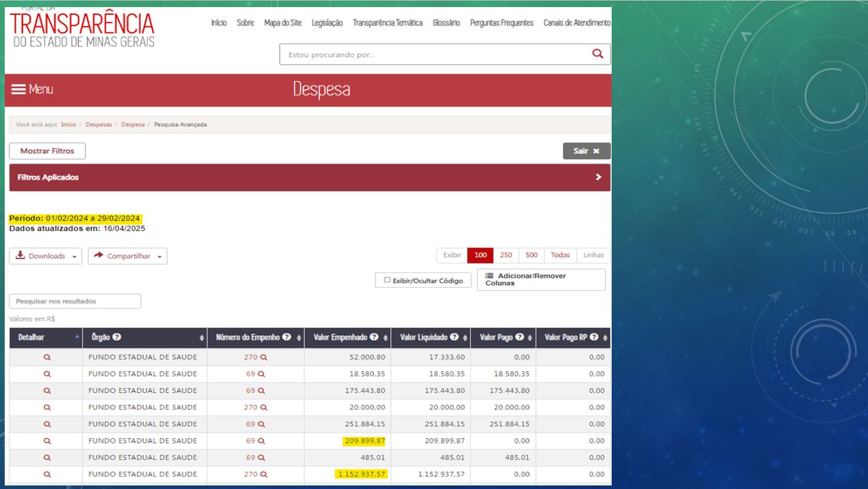The height and width of the screenshot is (489, 868).
Task: Focus the 'Pesquisar nos resultados' field
Action: point(75,301)
